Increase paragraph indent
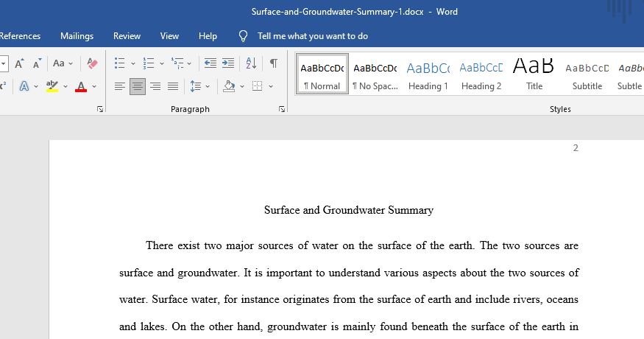The image size is (644, 339). coord(228,63)
